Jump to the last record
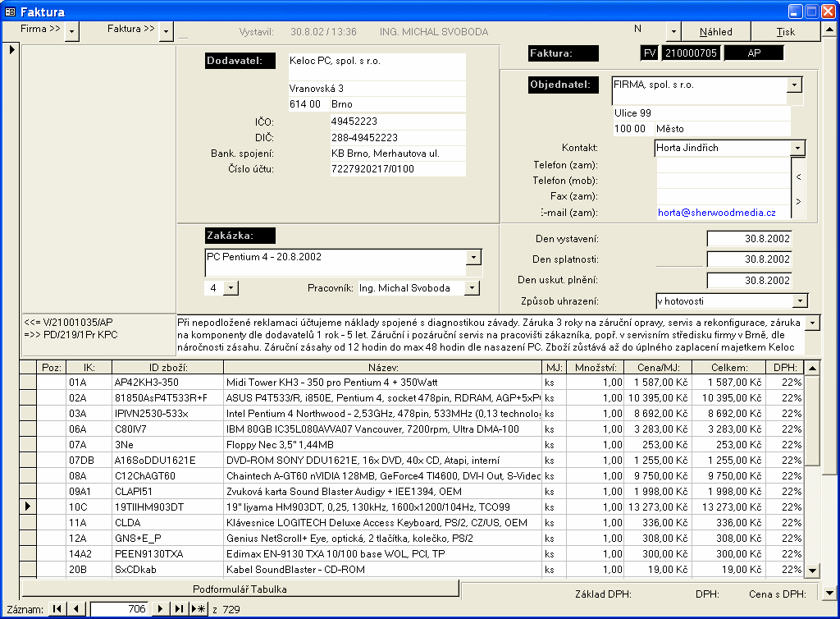 pyautogui.click(x=179, y=608)
